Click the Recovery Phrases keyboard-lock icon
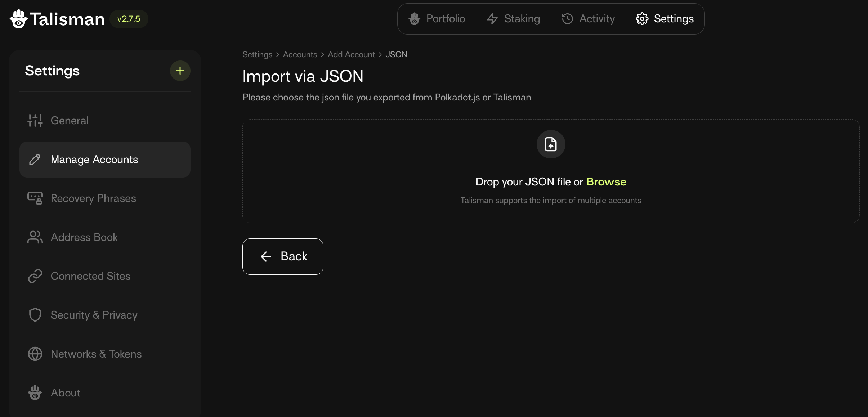 [x=35, y=198]
